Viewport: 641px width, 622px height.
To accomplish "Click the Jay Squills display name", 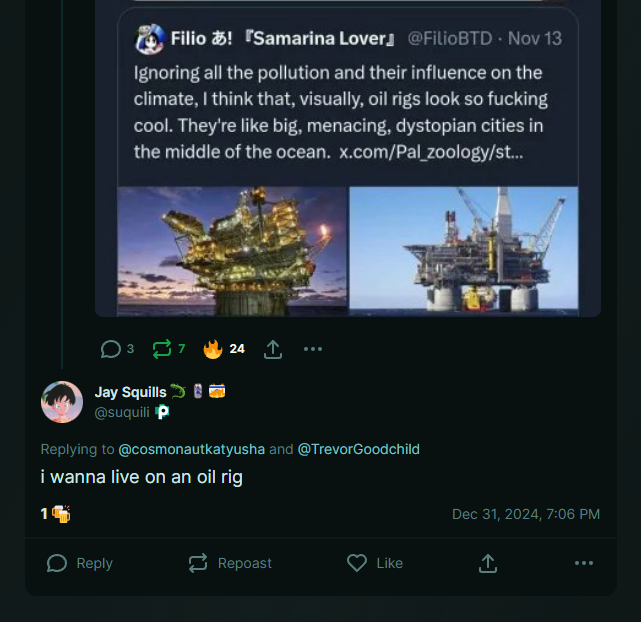I will tap(130, 392).
